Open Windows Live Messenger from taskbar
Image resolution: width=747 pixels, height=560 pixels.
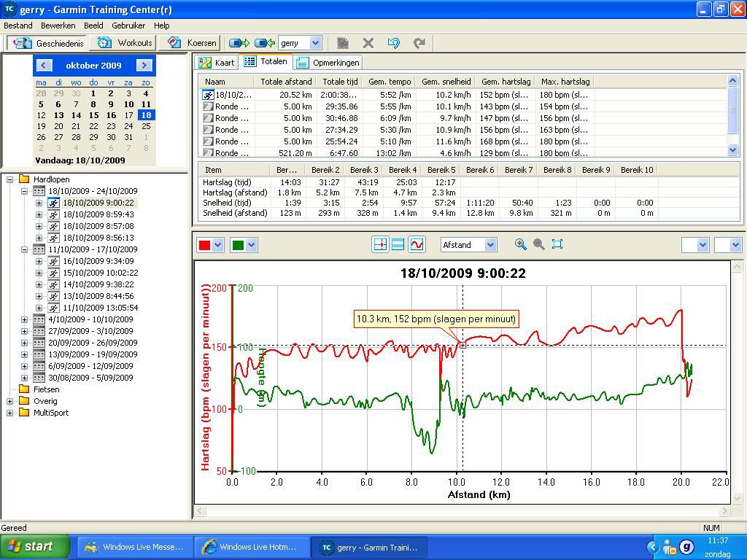pos(135,547)
